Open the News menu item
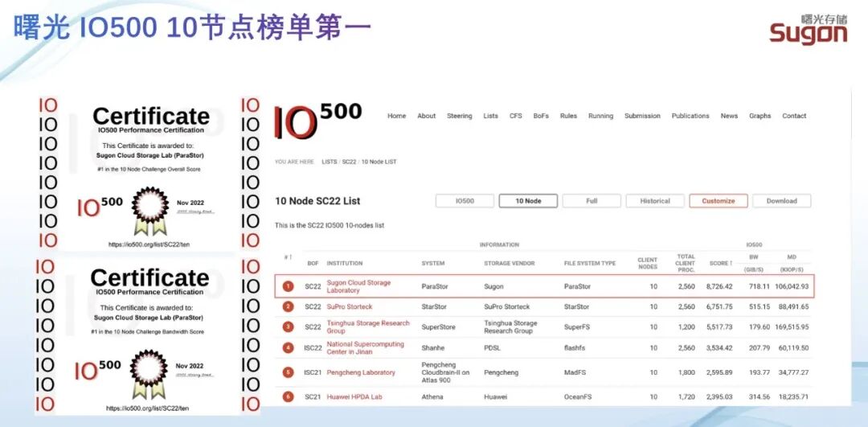This screenshot has width=868, height=427. pyautogui.click(x=729, y=116)
